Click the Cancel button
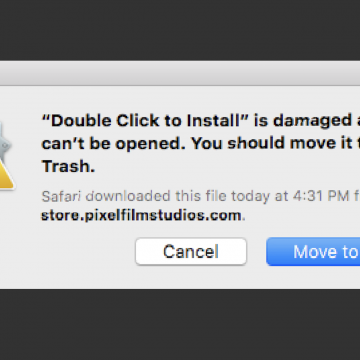 (191, 252)
